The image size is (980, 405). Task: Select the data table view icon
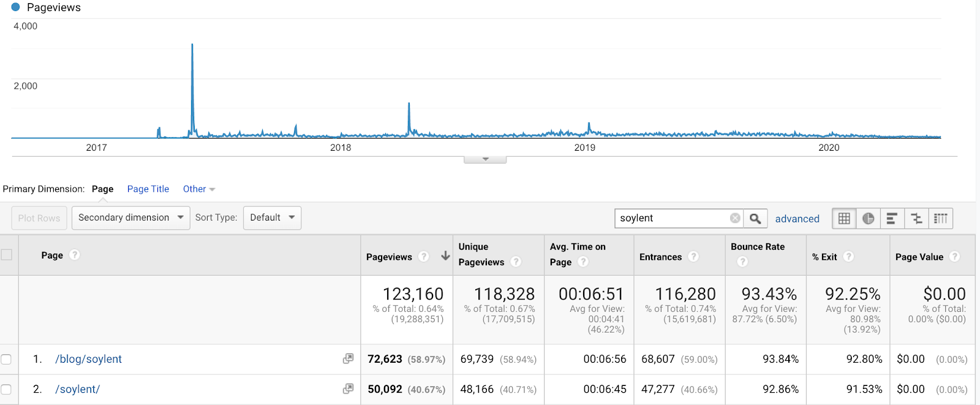tap(844, 218)
